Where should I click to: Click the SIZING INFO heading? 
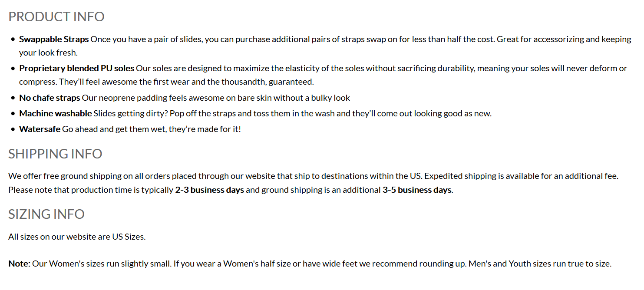[46, 214]
